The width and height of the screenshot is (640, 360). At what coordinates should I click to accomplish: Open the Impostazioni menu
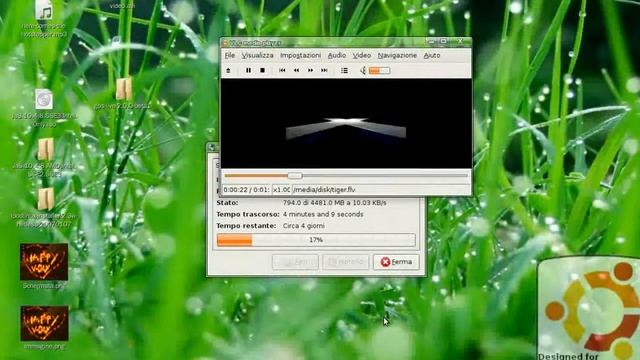tap(300, 55)
